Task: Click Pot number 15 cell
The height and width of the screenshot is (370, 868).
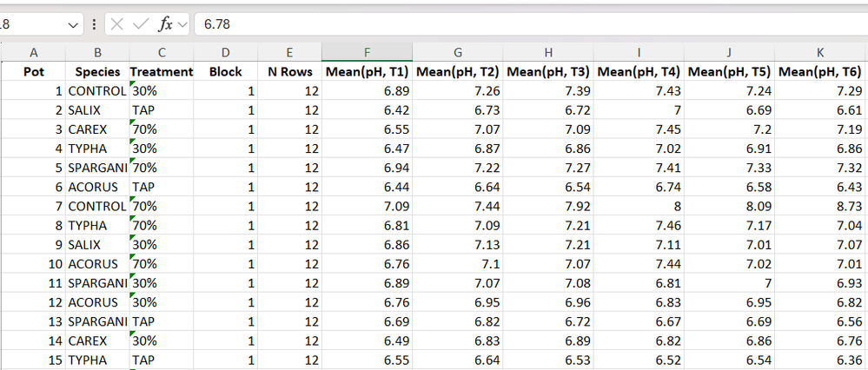Action: [34, 360]
